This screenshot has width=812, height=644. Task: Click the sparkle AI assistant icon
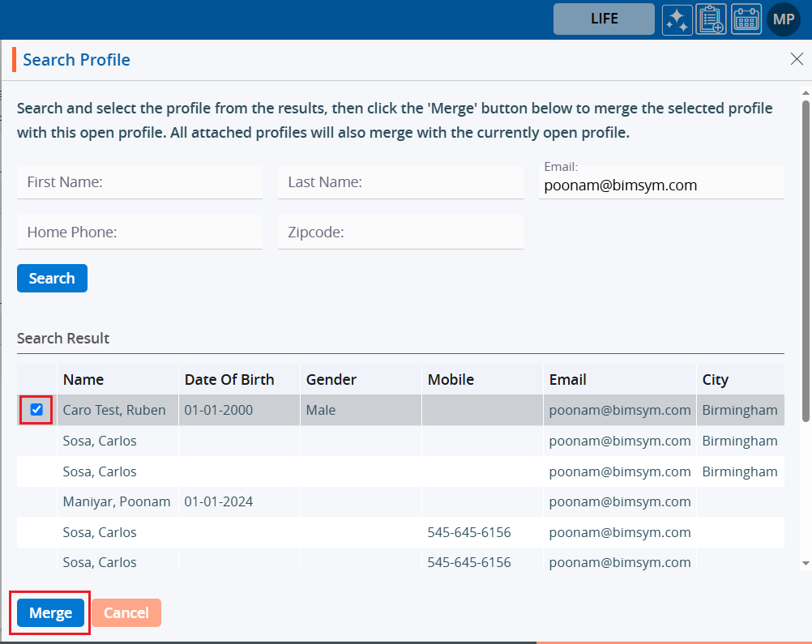click(676, 19)
